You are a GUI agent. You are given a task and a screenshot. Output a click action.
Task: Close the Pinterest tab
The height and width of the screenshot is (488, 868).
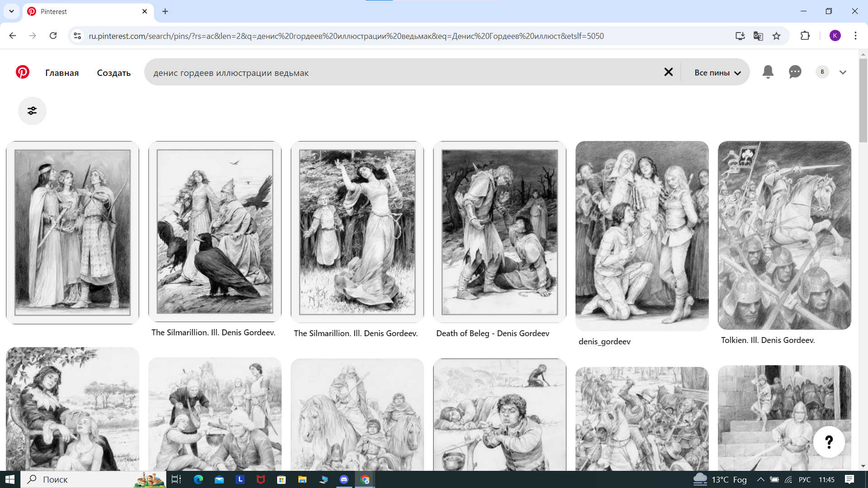[x=145, y=11]
